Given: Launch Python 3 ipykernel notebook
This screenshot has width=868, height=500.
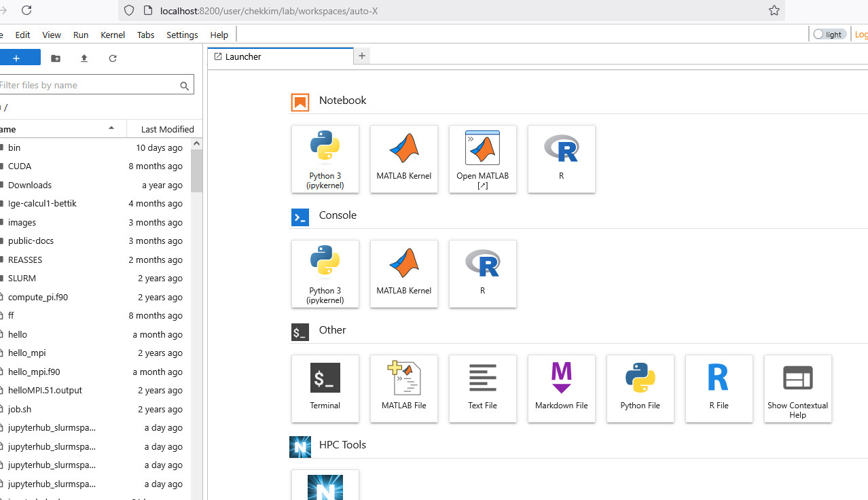Looking at the screenshot, I should 325,159.
